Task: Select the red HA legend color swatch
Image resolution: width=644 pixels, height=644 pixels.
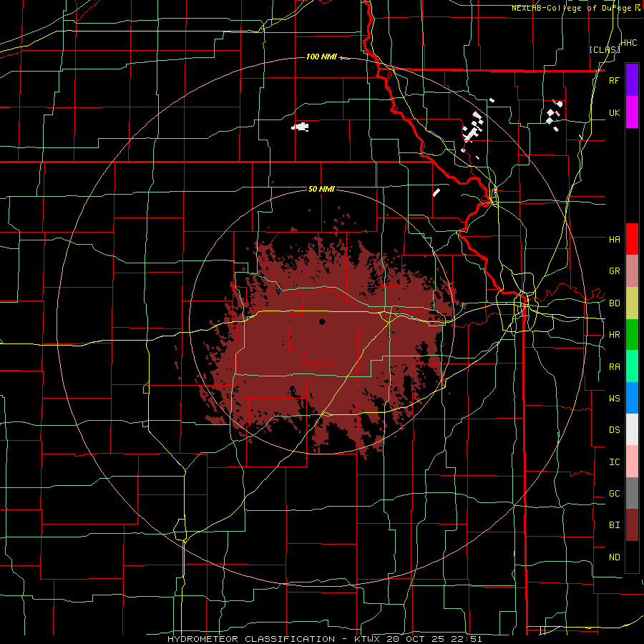Action: tap(632, 239)
